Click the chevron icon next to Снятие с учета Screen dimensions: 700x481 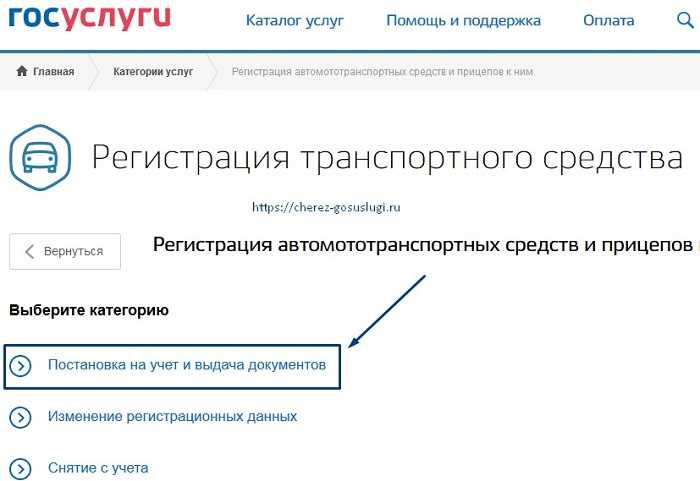click(x=21, y=468)
